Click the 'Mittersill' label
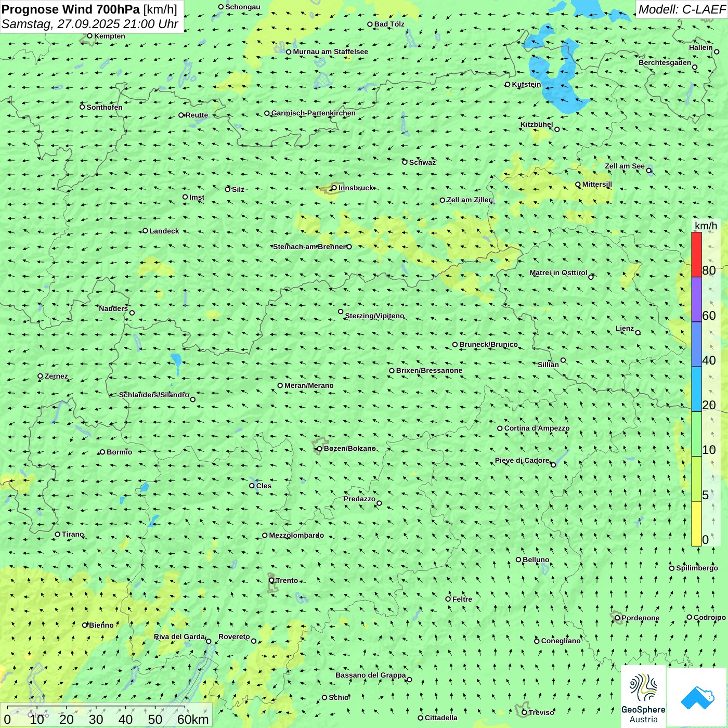The width and height of the screenshot is (728, 728). 597,184
